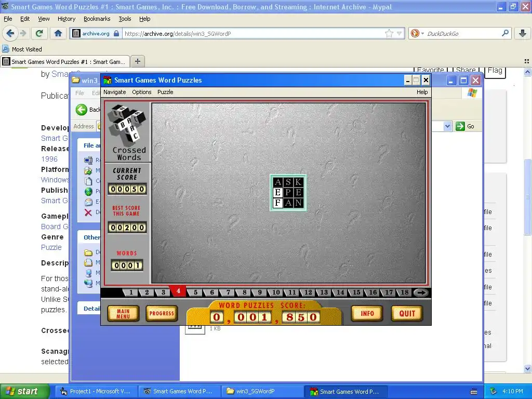Reload the page with refresh icon

coord(39,33)
